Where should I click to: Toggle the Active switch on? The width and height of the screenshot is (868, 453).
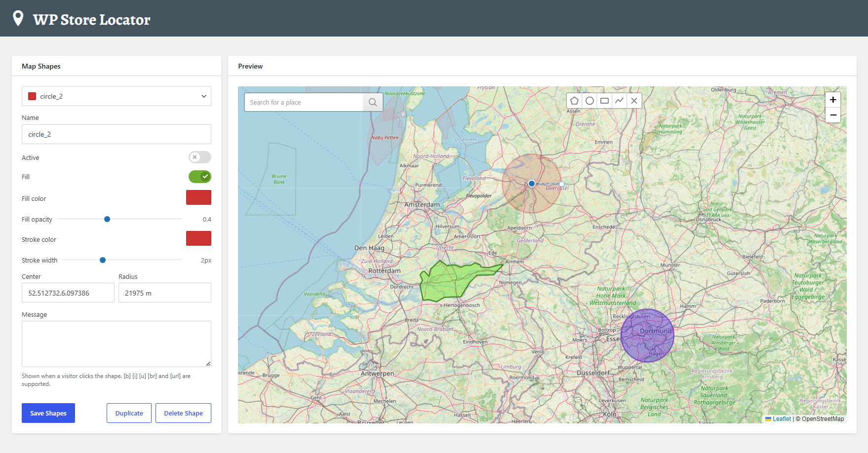[x=200, y=157]
